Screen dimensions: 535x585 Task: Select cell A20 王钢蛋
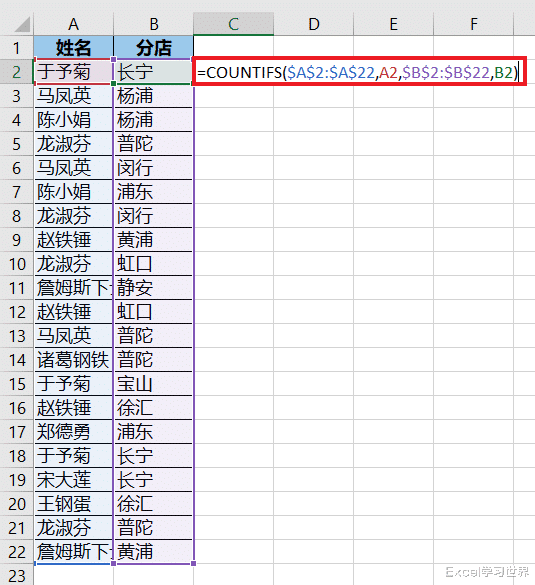[73, 504]
